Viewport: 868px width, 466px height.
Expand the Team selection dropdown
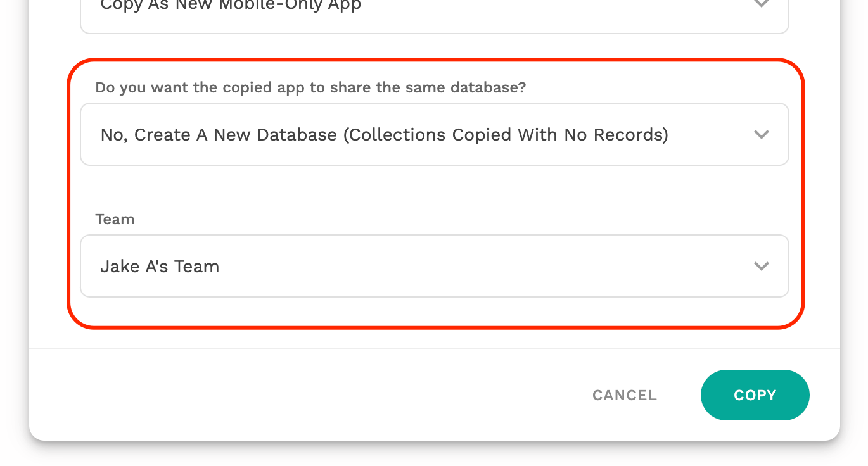(434, 266)
